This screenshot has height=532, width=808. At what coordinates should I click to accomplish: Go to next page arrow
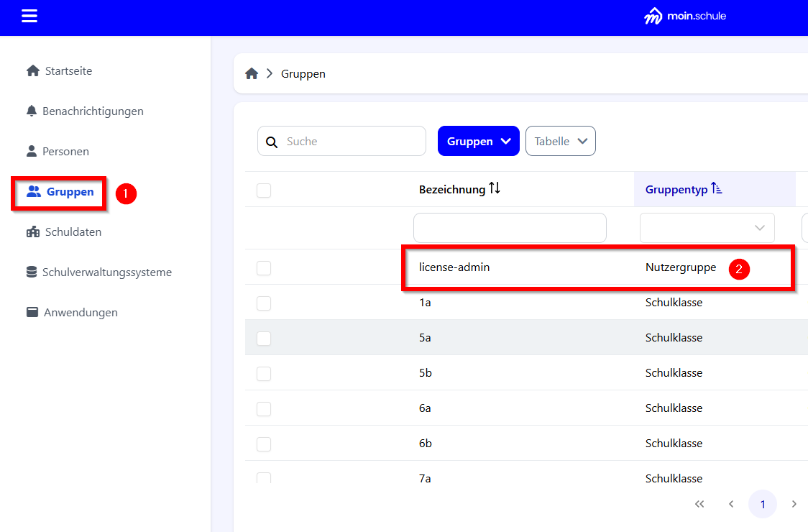pyautogui.click(x=794, y=504)
